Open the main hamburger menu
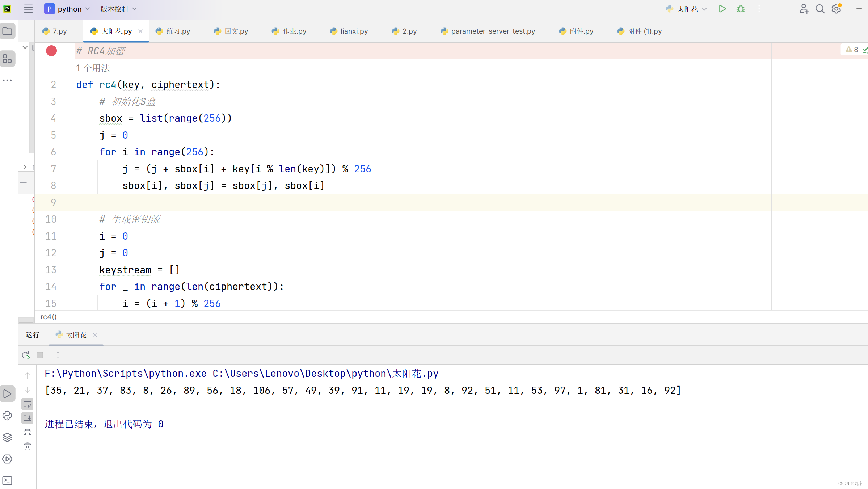 [28, 9]
